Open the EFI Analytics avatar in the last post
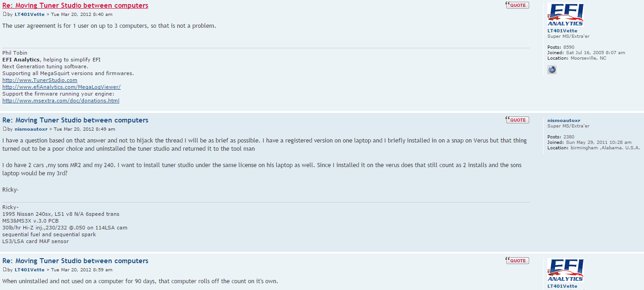The width and height of the screenshot is (644, 290). (565, 270)
